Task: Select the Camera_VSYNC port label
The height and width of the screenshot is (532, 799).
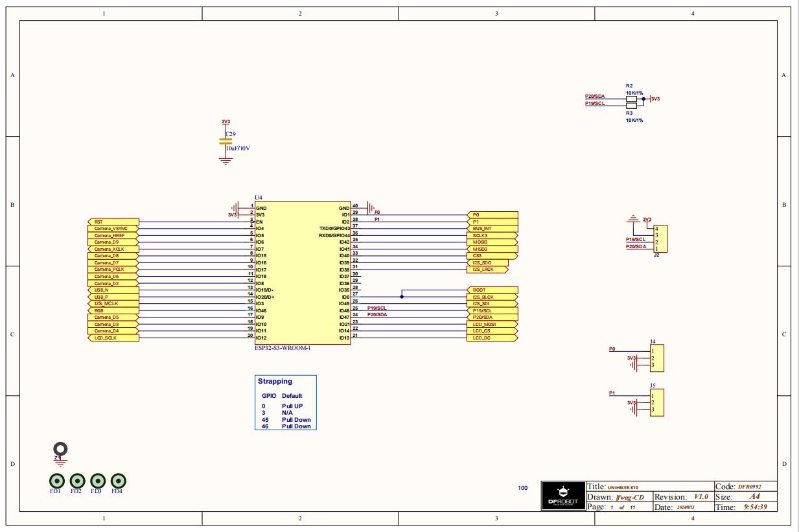Action: click(x=113, y=229)
